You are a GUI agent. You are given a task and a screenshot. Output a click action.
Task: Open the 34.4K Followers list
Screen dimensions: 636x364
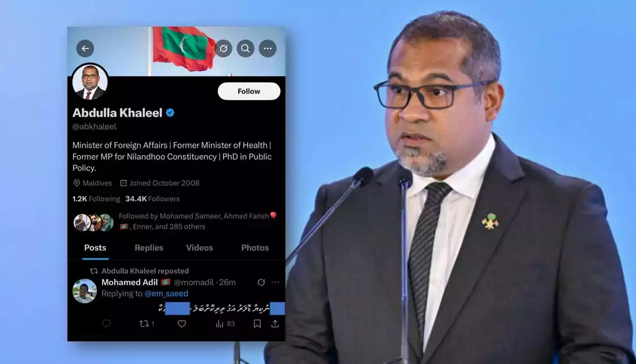(x=152, y=199)
